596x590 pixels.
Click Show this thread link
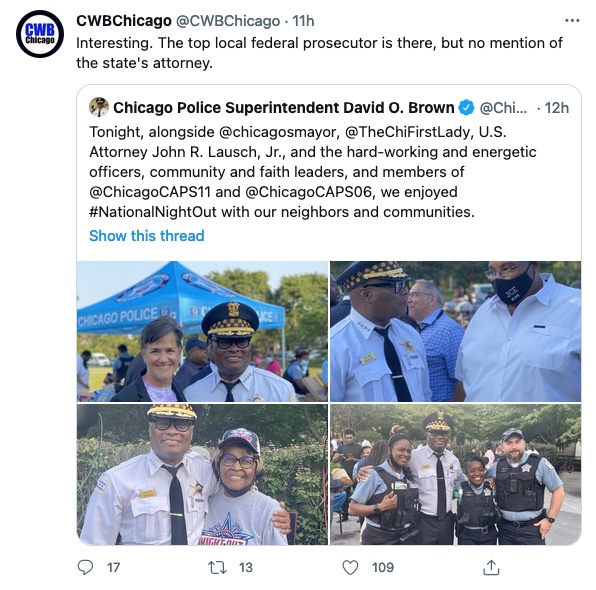147,236
